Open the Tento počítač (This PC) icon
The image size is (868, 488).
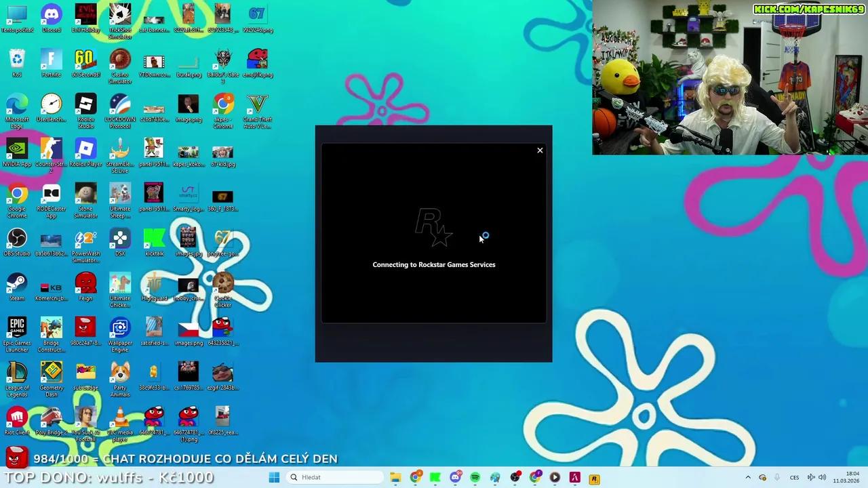pyautogui.click(x=17, y=19)
